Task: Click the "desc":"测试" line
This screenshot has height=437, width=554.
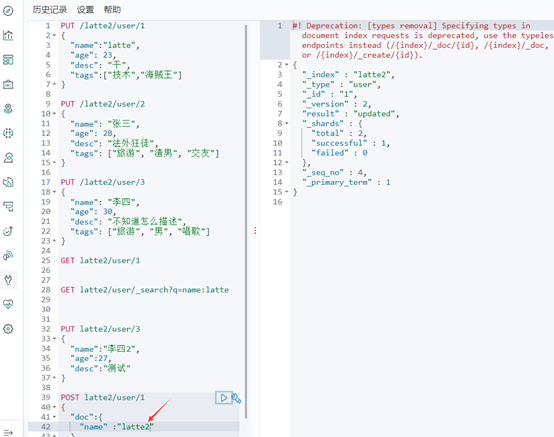Action: click(100, 368)
